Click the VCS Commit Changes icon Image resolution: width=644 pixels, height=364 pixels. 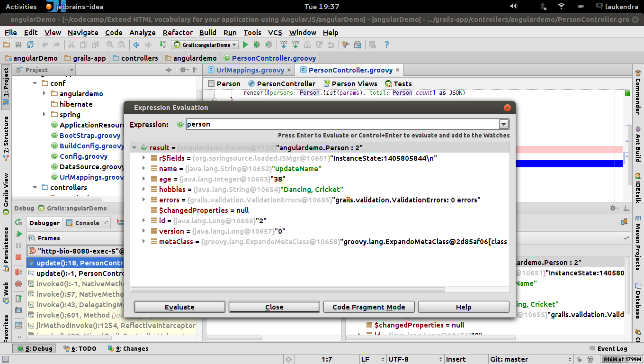pos(295,45)
